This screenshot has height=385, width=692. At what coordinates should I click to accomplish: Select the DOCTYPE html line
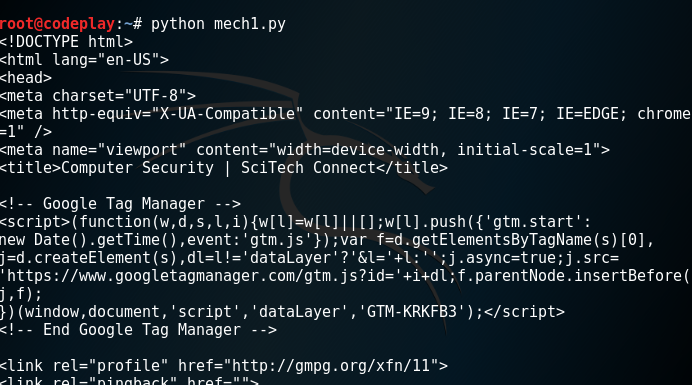coord(66,42)
